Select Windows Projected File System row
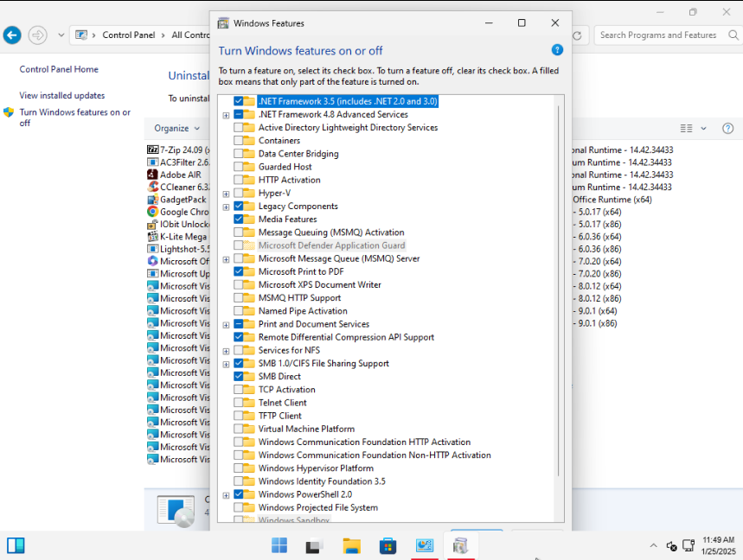Screen dimensions: 743x560 pyautogui.click(x=318, y=507)
